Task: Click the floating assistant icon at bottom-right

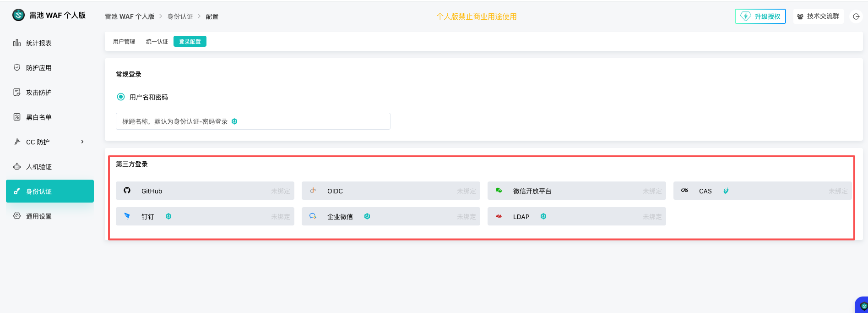Action: (863, 306)
